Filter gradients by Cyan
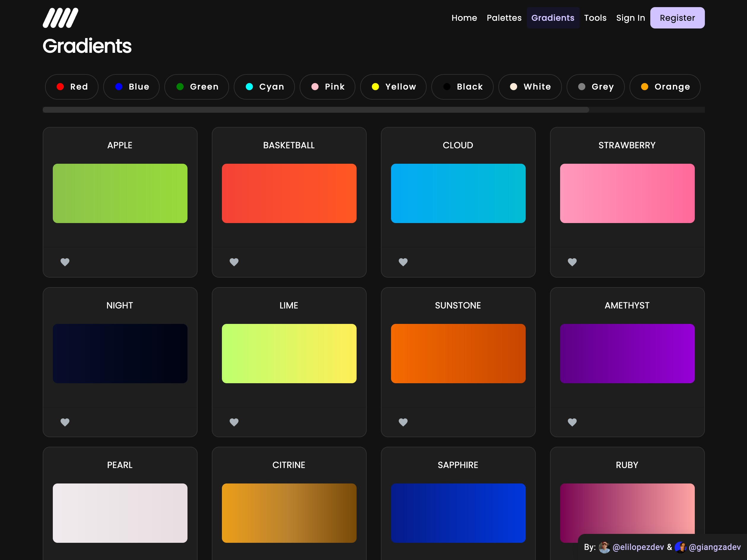Image resolution: width=747 pixels, height=560 pixels. [264, 87]
